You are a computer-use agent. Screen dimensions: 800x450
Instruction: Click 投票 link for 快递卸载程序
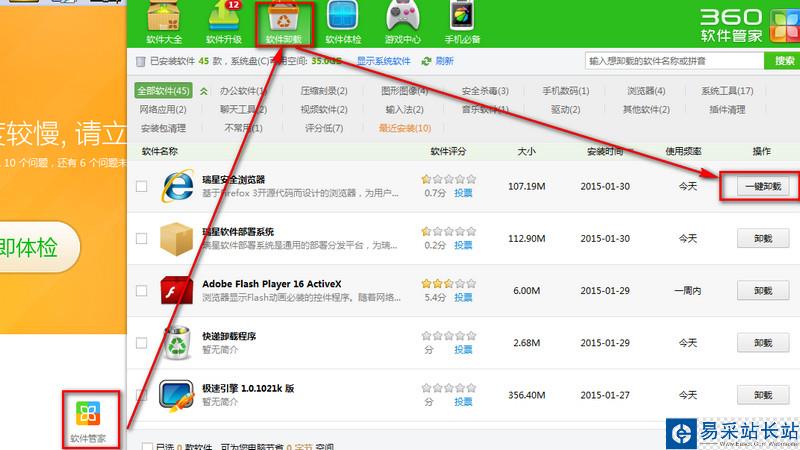[x=463, y=350]
